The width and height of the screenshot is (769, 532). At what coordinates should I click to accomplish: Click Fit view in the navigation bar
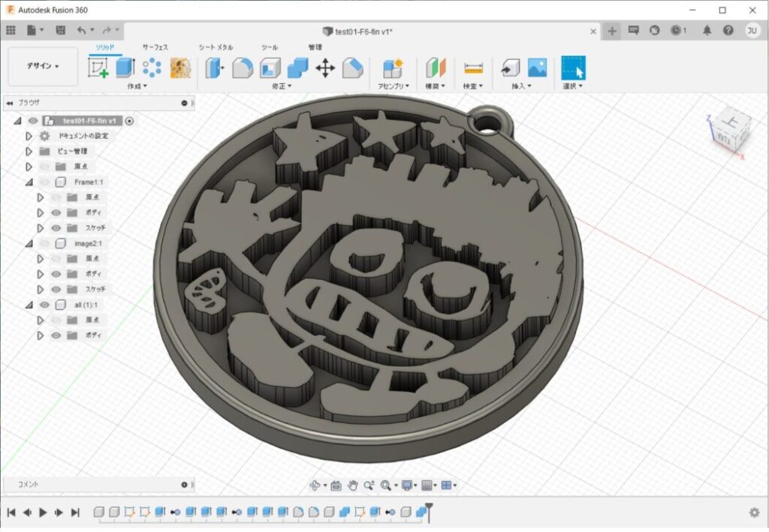(386, 485)
